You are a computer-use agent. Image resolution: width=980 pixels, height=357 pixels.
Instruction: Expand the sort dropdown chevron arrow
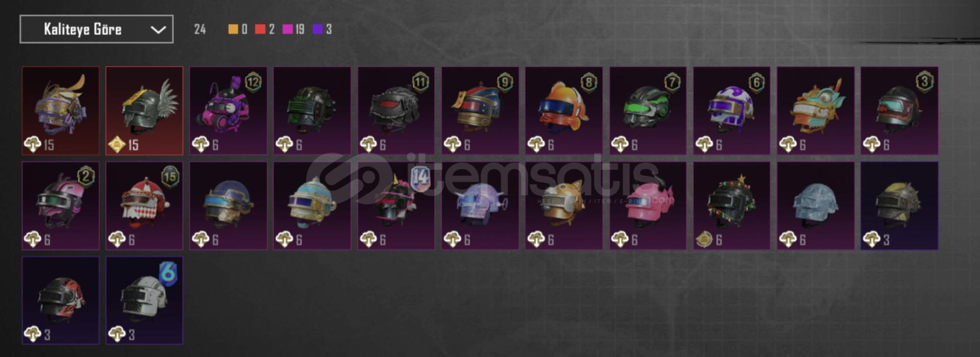[158, 30]
